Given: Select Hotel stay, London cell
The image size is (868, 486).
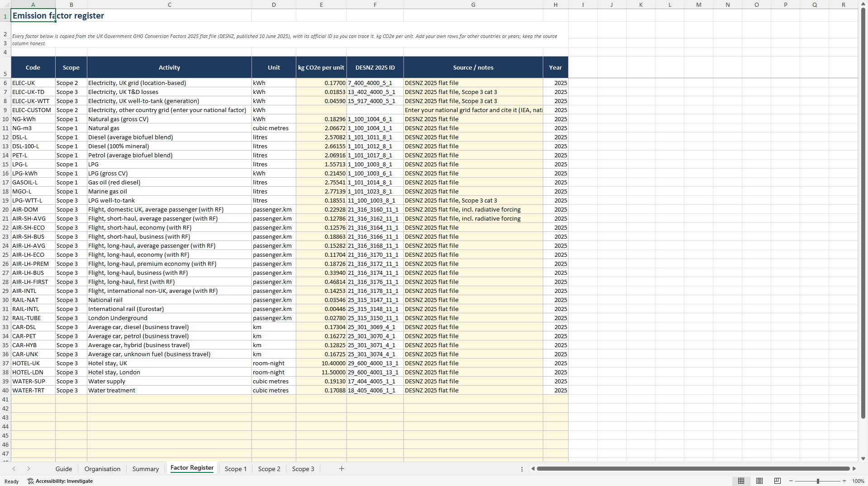Looking at the screenshot, I should click(169, 372).
